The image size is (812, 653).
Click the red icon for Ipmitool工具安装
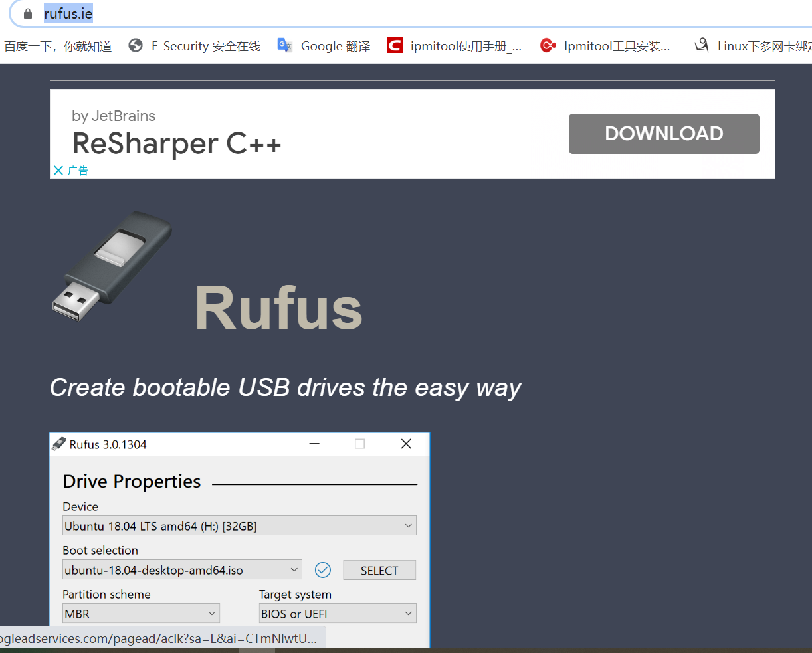(548, 45)
